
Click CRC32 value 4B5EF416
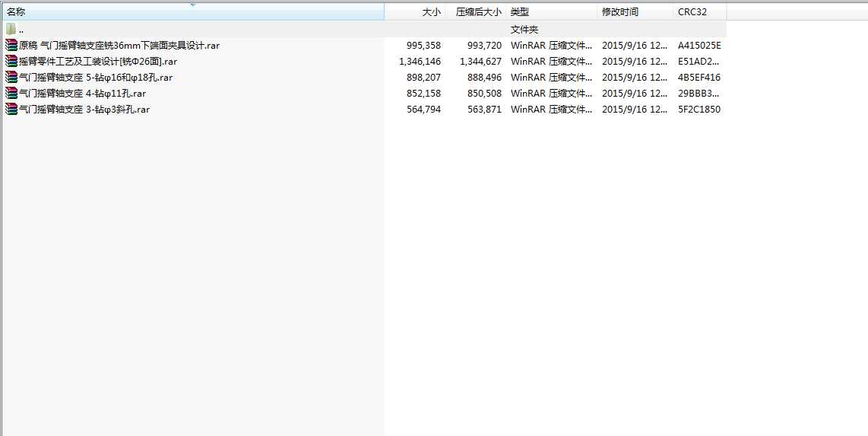tap(699, 77)
